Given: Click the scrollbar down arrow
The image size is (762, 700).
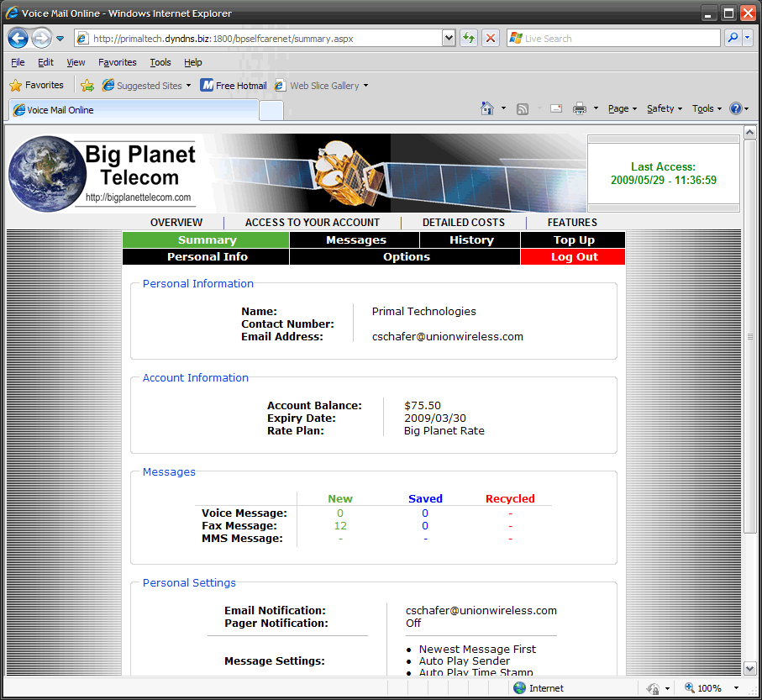Looking at the screenshot, I should pos(750,668).
